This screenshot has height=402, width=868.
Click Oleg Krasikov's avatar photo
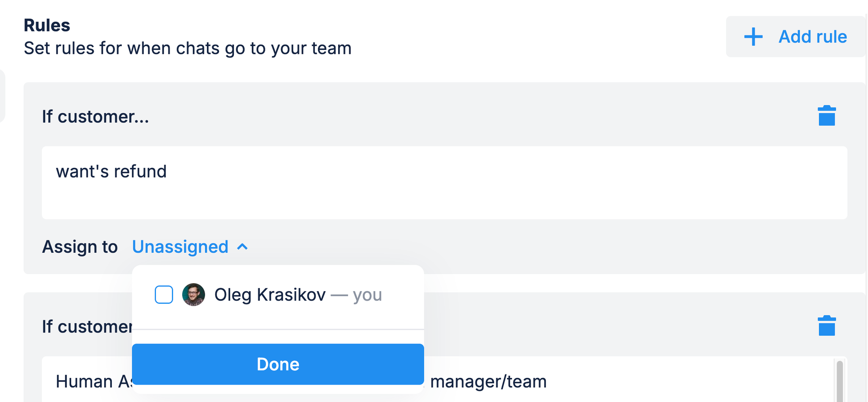(194, 295)
